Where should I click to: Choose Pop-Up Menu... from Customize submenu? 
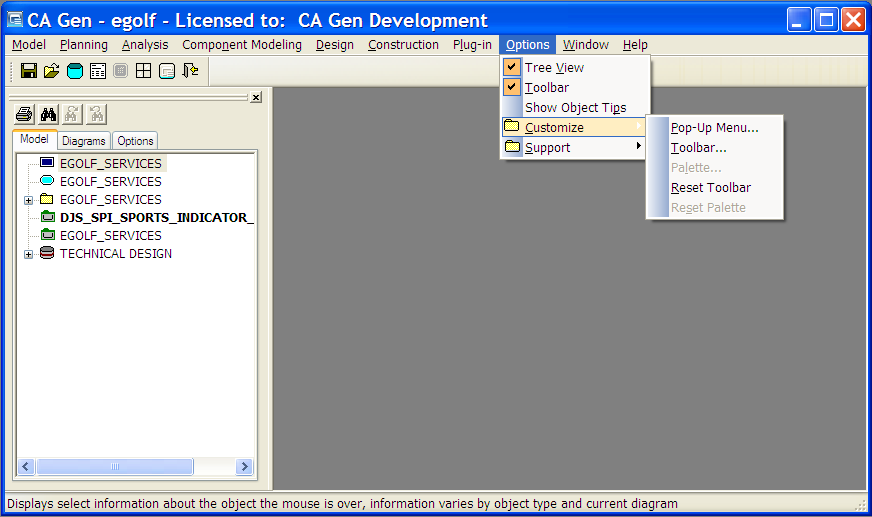(715, 127)
